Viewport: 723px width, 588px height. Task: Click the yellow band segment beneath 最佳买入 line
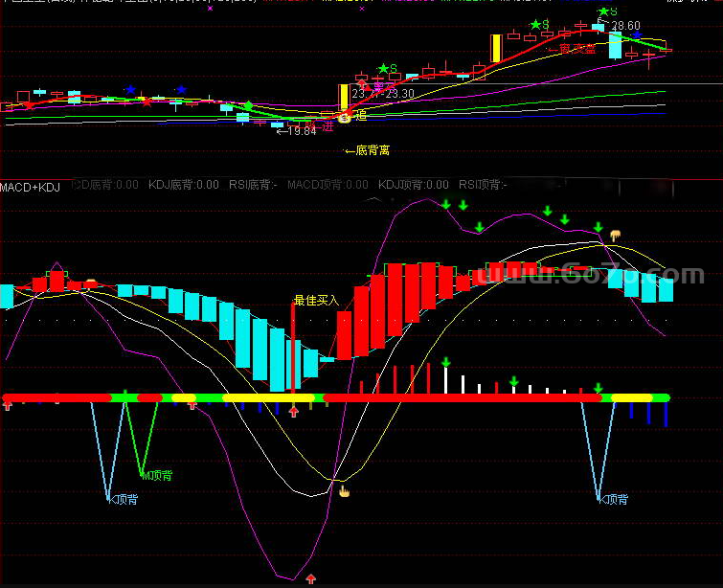click(268, 398)
